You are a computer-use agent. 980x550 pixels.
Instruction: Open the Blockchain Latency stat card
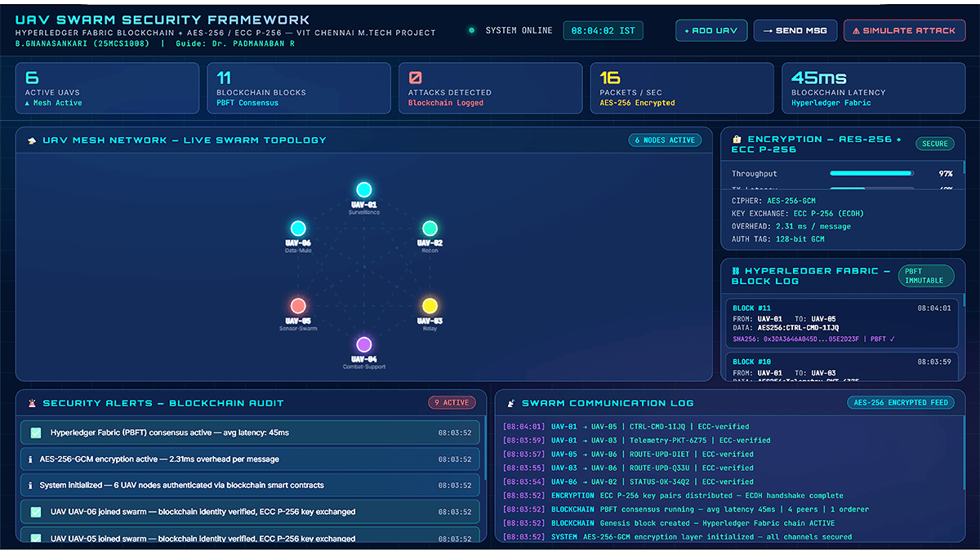tap(873, 88)
